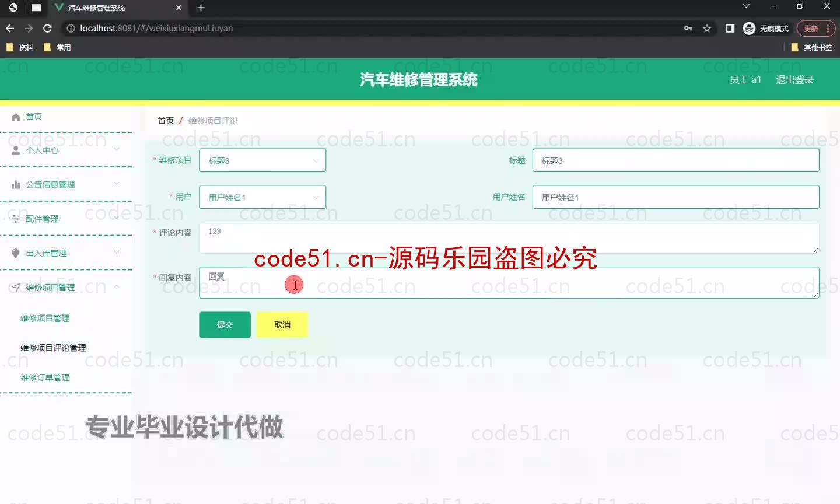Click the resize handle of 评论内容 textarea
Screen dimensions: 840x504
coord(815,250)
